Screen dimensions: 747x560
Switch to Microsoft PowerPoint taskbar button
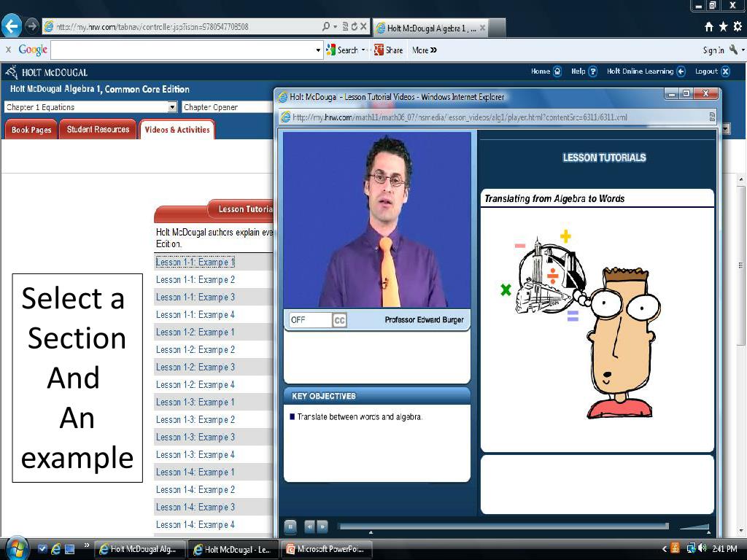326,549
